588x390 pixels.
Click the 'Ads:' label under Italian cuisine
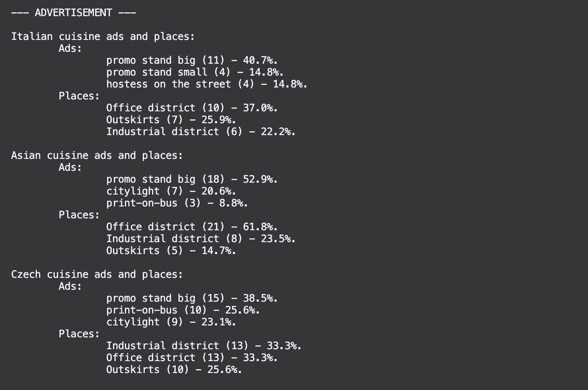coord(70,48)
